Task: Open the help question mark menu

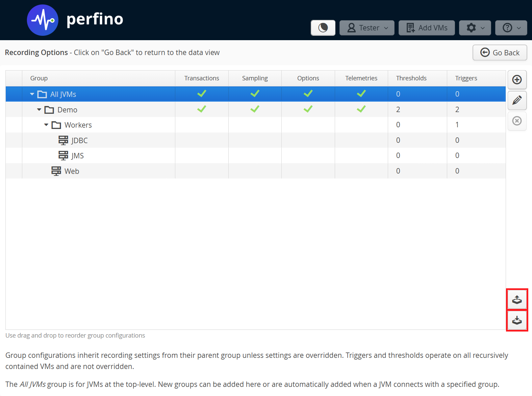Action: pyautogui.click(x=511, y=28)
